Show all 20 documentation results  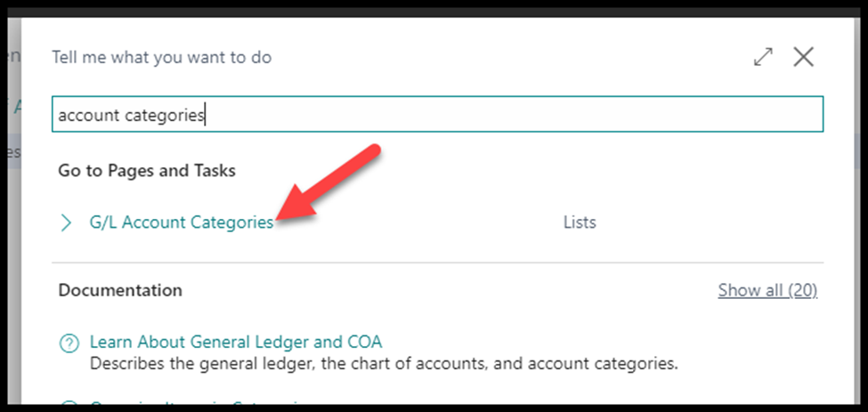tap(767, 290)
